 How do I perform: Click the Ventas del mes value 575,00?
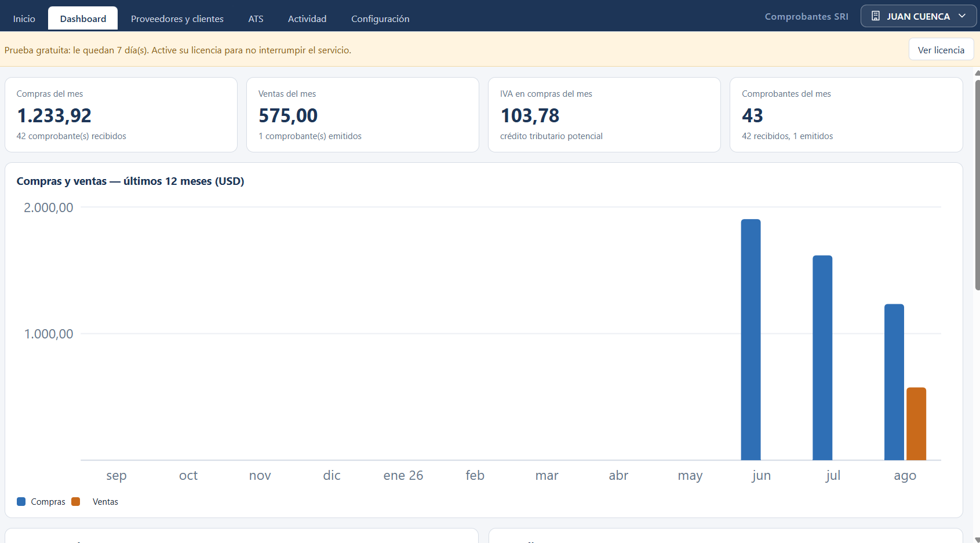pos(288,116)
